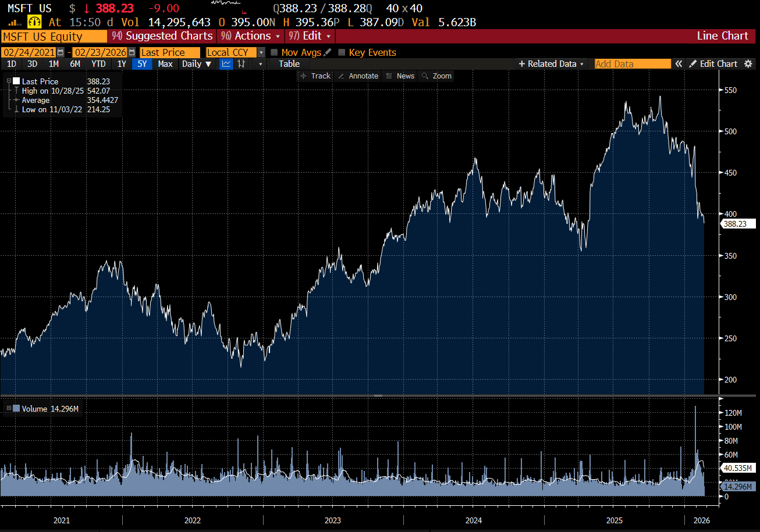Click the 2023 year label on axis
760x532 pixels.
click(333, 520)
